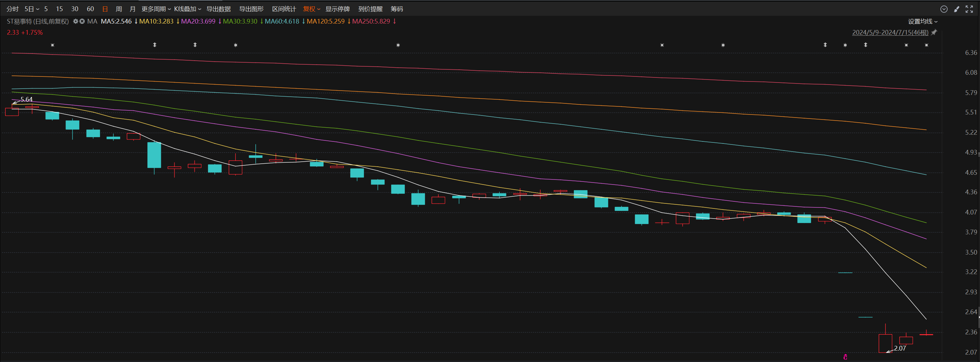Click the magenta marker icon at chart bottom

click(x=845, y=357)
